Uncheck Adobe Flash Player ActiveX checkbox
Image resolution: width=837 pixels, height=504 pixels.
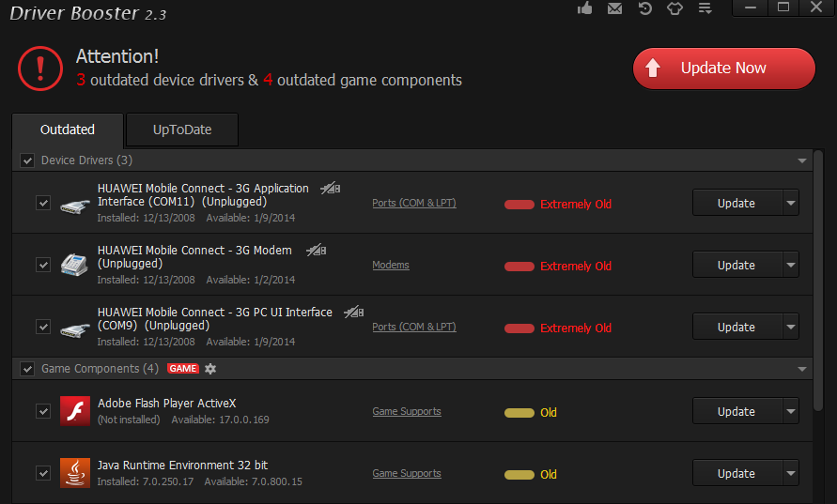point(43,411)
